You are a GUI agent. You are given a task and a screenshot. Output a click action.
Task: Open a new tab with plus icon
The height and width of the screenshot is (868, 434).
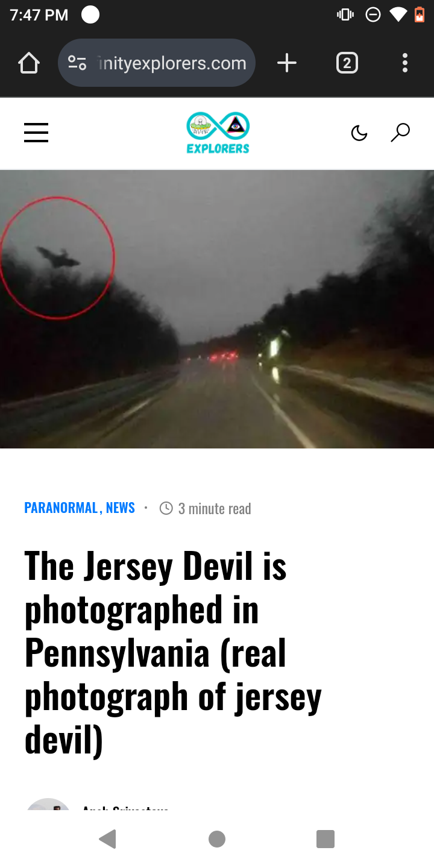tap(287, 63)
